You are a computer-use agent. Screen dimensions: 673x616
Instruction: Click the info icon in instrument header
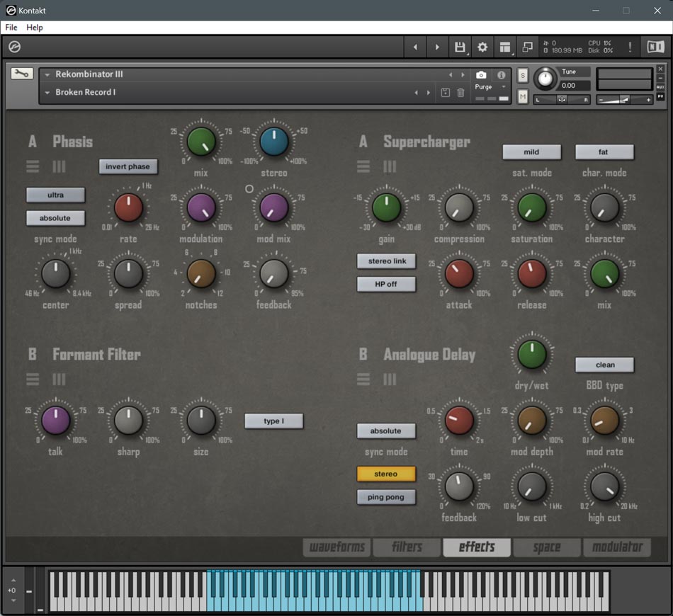click(502, 75)
